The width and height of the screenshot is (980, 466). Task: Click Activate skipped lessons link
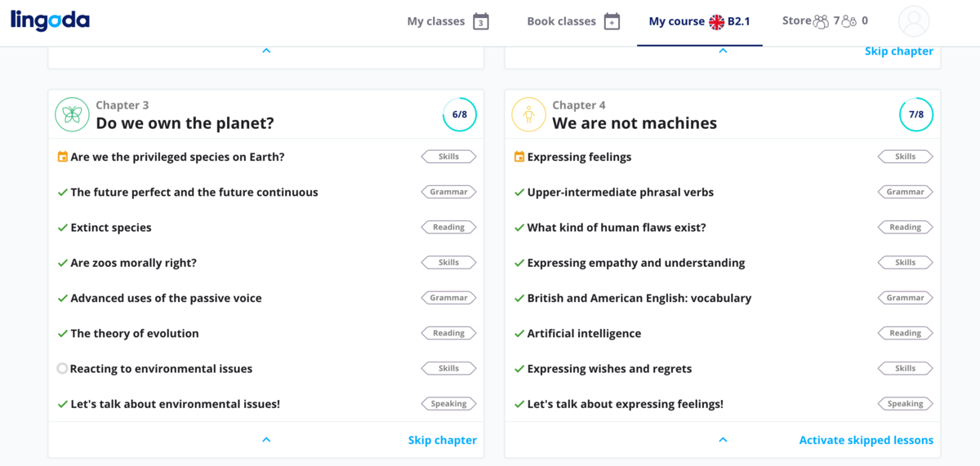tap(866, 440)
